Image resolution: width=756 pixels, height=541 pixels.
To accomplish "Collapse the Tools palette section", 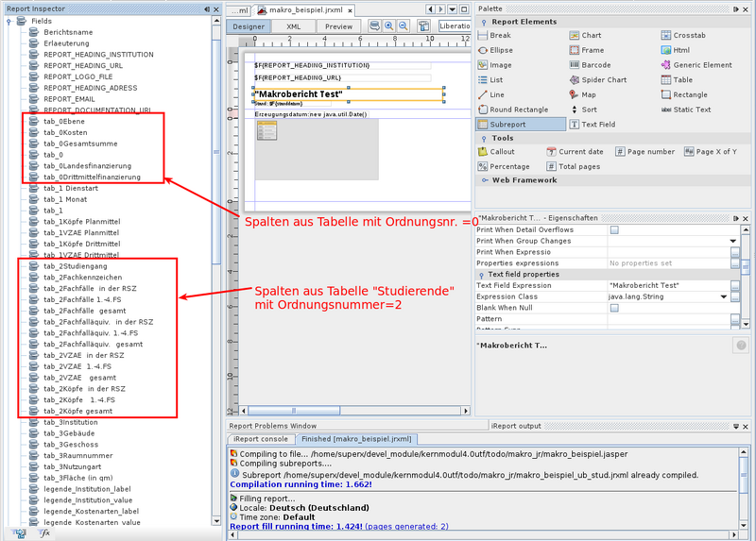I will [x=484, y=139].
